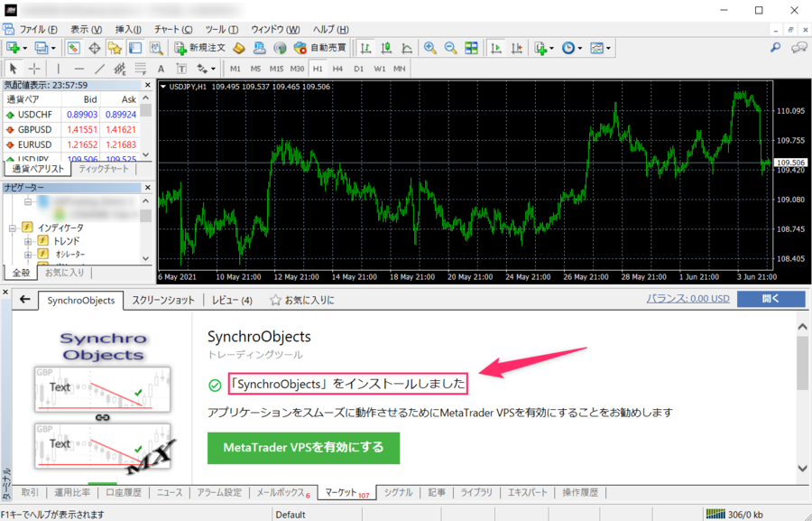Select the GBPUSD row in Market Watch

pyautogui.click(x=71, y=130)
